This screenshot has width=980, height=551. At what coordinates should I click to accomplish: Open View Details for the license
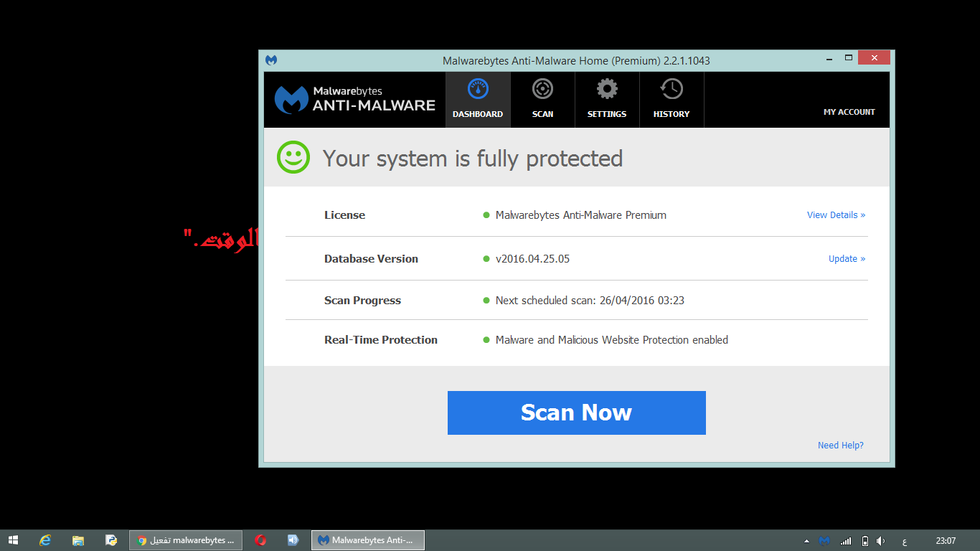click(836, 215)
